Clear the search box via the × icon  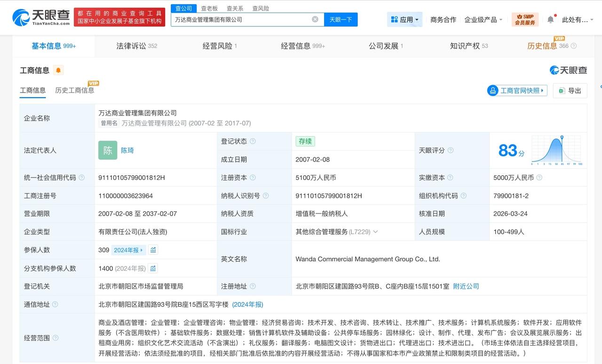click(315, 19)
